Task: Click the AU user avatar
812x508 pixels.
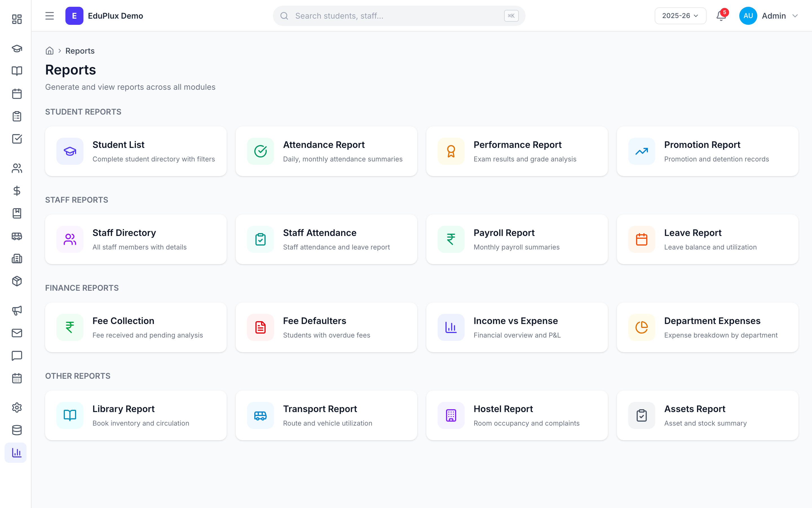Action: 748,16
